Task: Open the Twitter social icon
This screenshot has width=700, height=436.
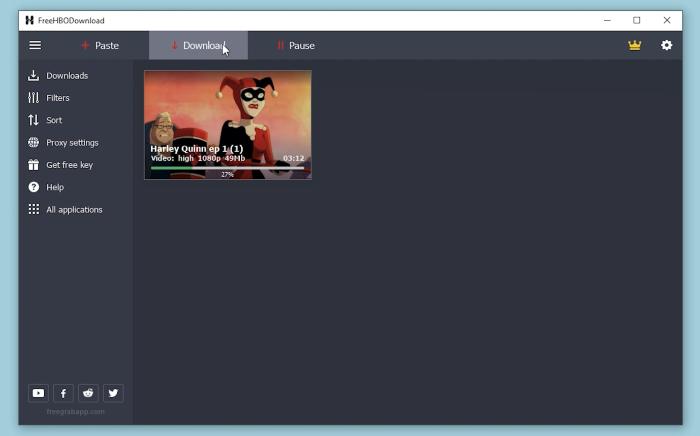Action: (x=113, y=393)
